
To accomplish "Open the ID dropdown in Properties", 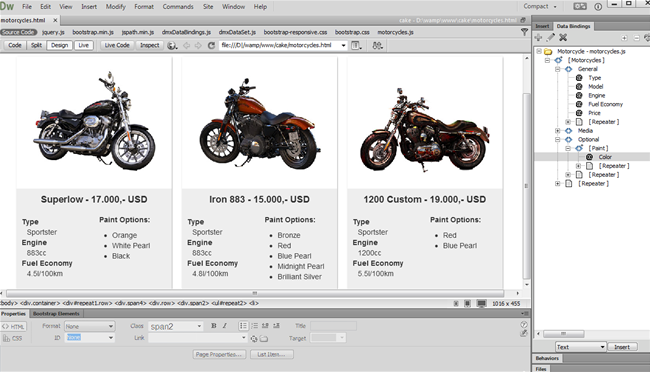I will (x=89, y=338).
